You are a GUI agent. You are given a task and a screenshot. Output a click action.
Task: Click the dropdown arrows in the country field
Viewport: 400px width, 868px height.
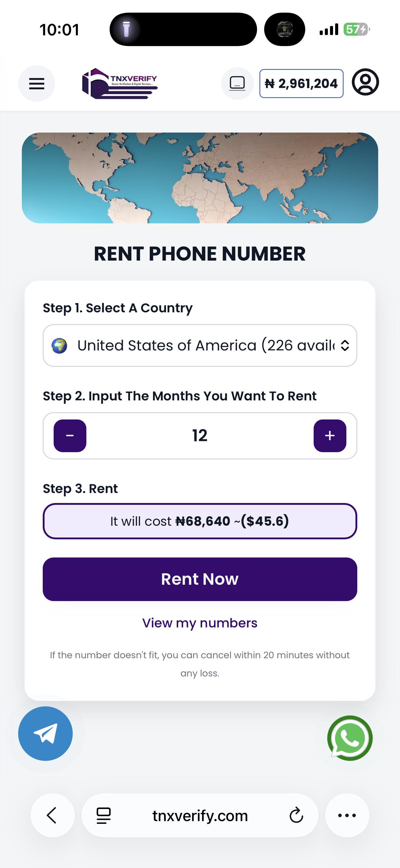(345, 345)
